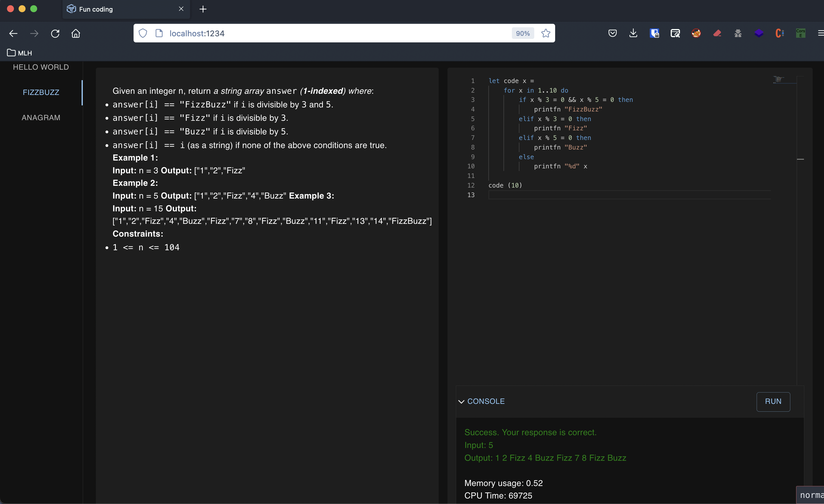824x504 pixels.
Task: Bookmark page with star icon
Action: pos(546,33)
